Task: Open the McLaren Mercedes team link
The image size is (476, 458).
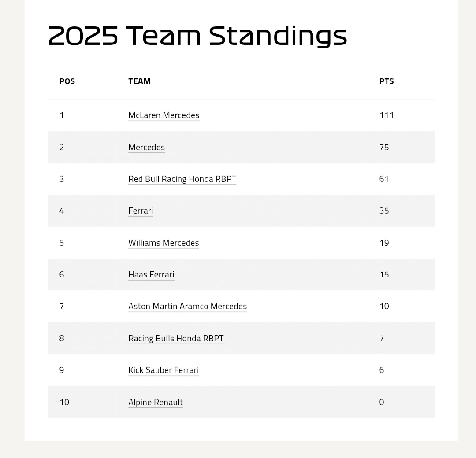Action: coord(164,115)
